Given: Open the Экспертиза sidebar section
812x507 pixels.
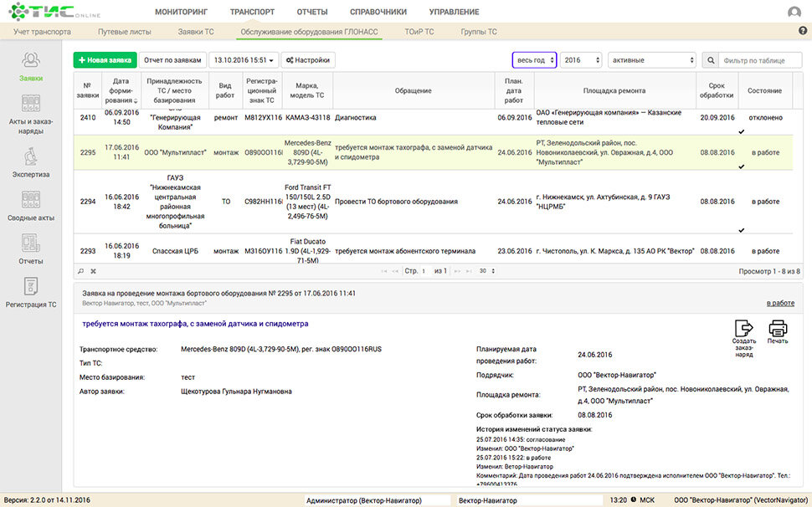Looking at the screenshot, I should [x=30, y=162].
